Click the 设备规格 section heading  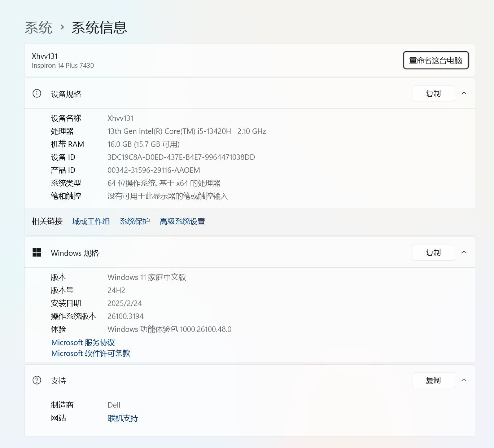[66, 94]
